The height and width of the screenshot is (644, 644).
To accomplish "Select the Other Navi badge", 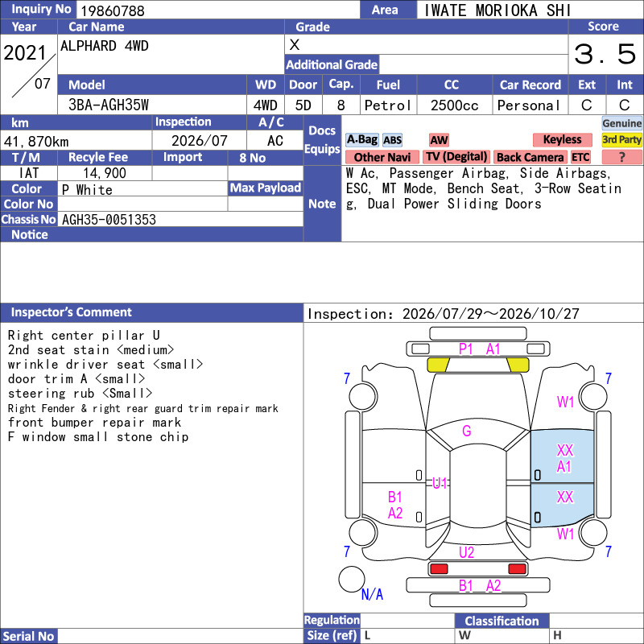I will click(382, 157).
